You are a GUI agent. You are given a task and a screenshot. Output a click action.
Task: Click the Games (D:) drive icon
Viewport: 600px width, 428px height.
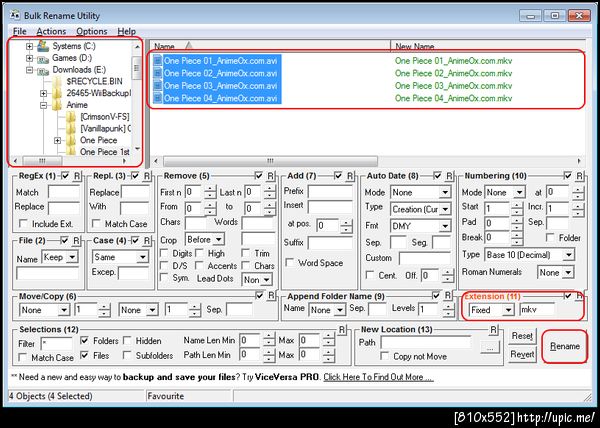[43, 59]
